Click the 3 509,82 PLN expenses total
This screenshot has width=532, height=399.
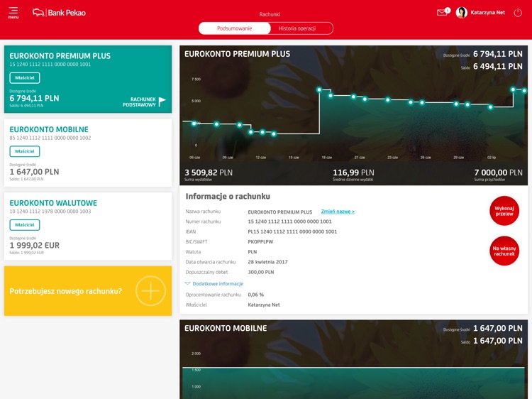coord(209,173)
